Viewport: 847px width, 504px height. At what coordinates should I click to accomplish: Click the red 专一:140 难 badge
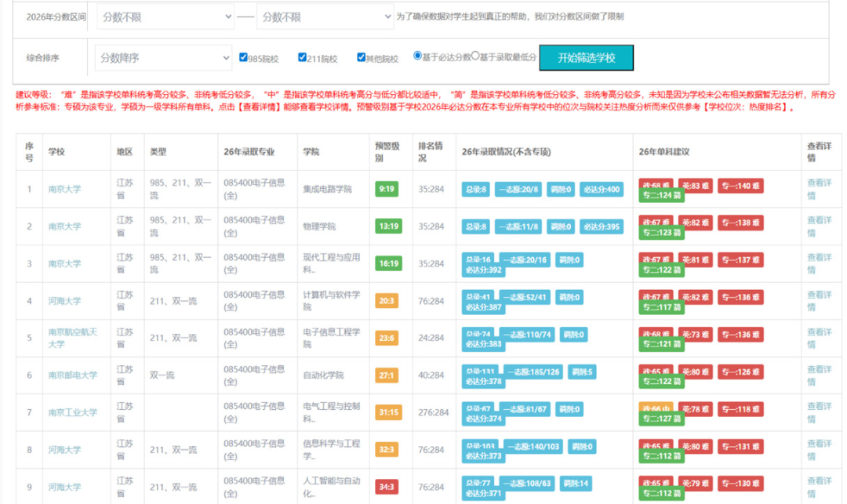coord(740,187)
